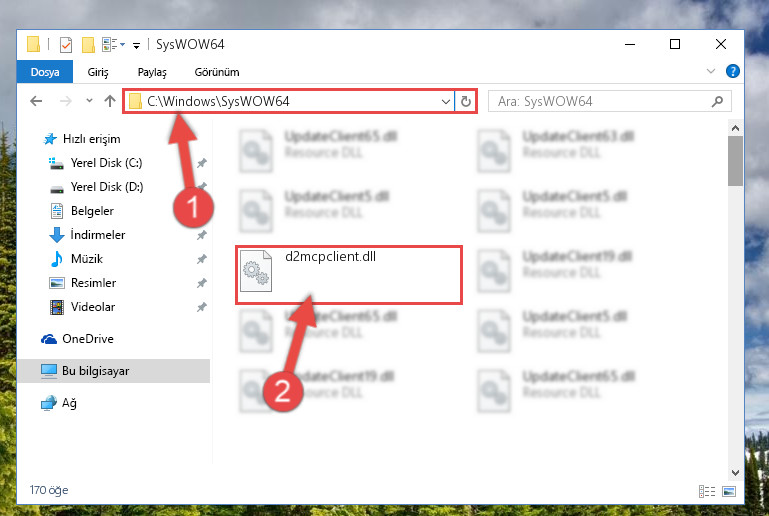Open the Dosya tab

[x=45, y=72]
